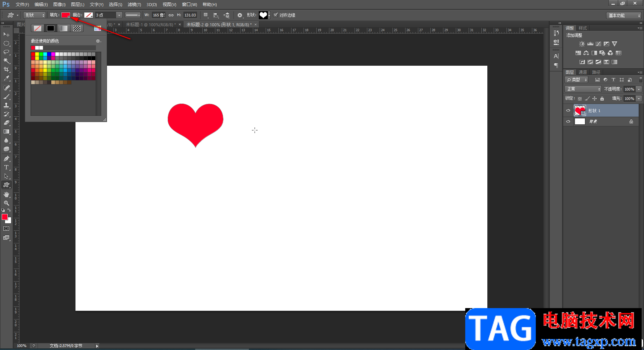This screenshot has width=644, height=350.
Task: Switch to the 通道 tab
Action: [x=583, y=72]
